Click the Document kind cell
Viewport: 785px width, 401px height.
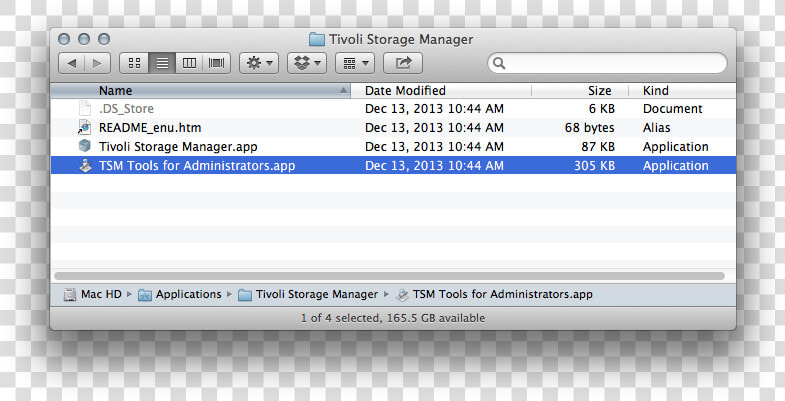[672, 109]
